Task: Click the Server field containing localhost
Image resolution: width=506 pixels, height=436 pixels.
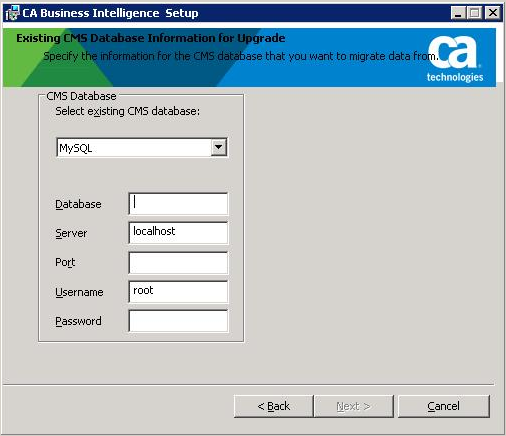Action: point(178,232)
